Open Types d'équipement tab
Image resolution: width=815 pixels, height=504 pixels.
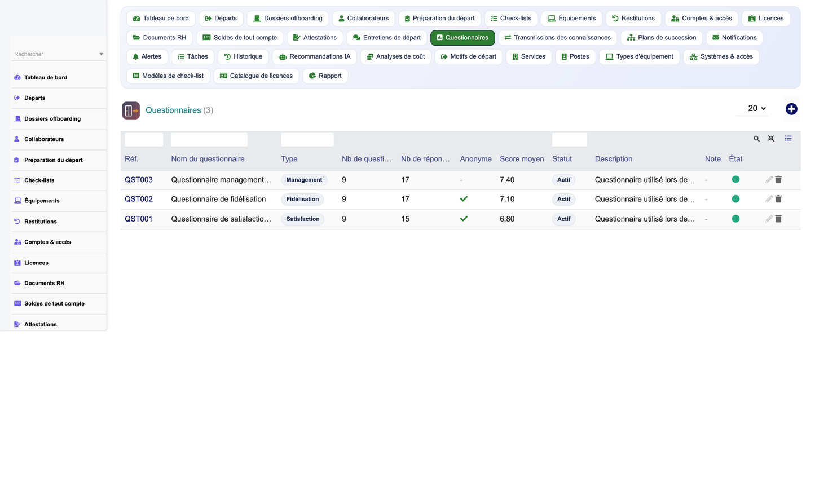point(639,57)
